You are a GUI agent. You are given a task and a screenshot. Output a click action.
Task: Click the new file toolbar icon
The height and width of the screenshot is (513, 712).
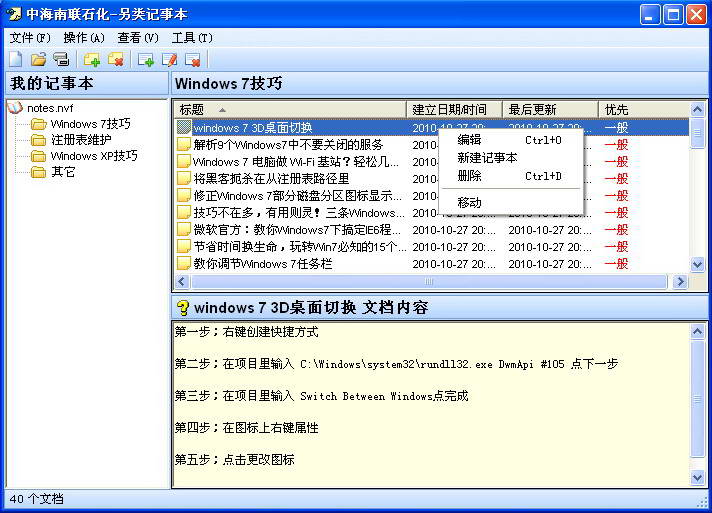pyautogui.click(x=16, y=59)
